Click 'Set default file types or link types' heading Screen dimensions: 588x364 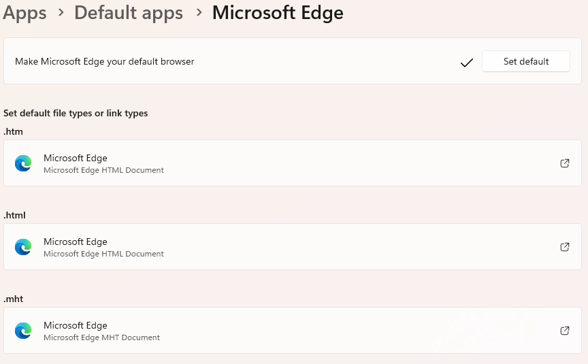coord(76,113)
